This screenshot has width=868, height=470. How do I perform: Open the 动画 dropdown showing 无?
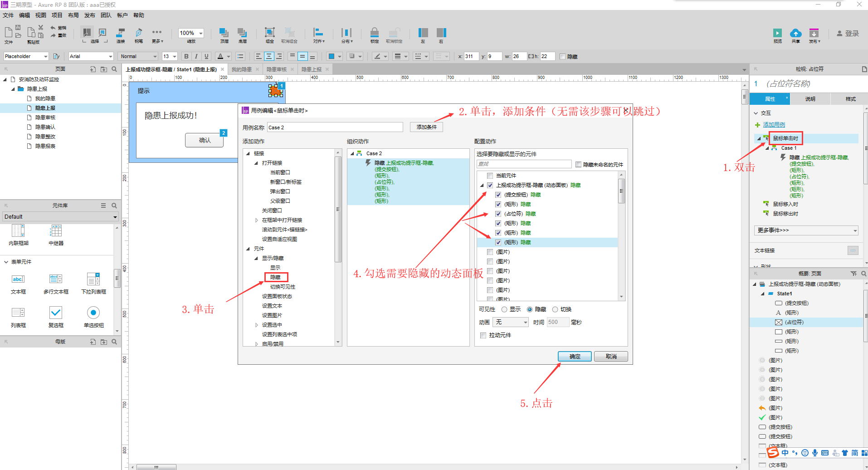tap(511, 322)
